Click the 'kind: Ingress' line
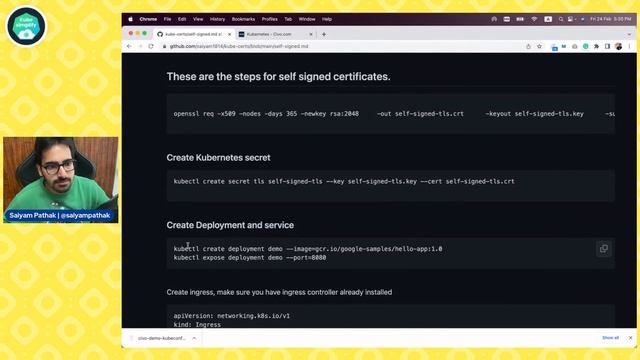The image size is (640, 360). pos(197,324)
